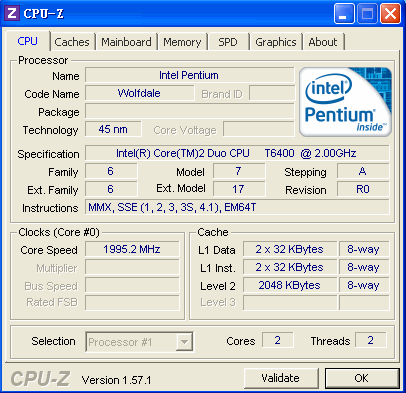Screen dimensions: 406x393
Task: Click the Core Speed 1995.2 MHz value
Action: [x=132, y=249]
